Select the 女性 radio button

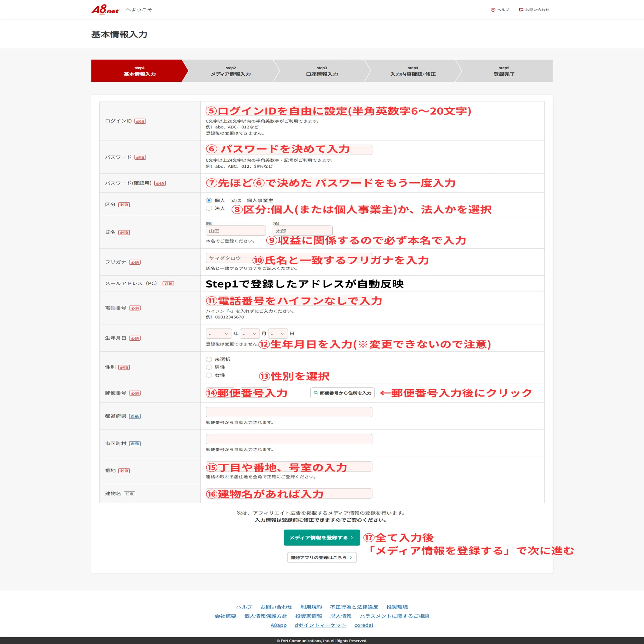(x=209, y=375)
